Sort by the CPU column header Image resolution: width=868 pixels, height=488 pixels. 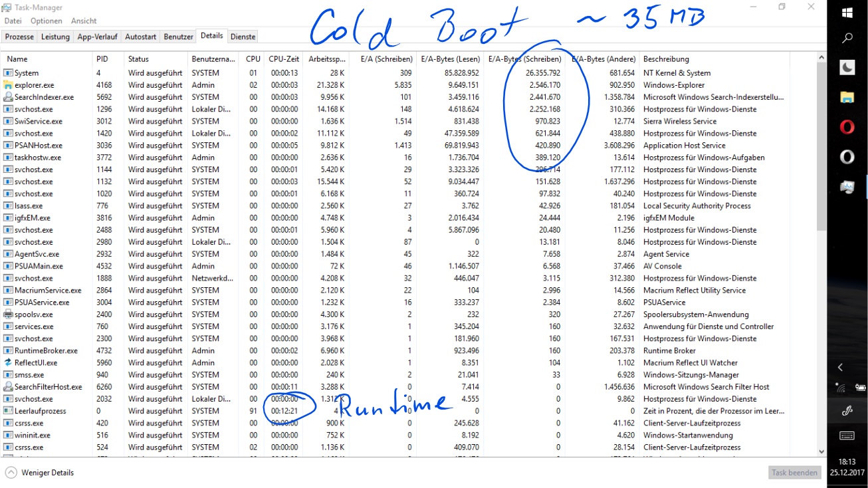251,59
